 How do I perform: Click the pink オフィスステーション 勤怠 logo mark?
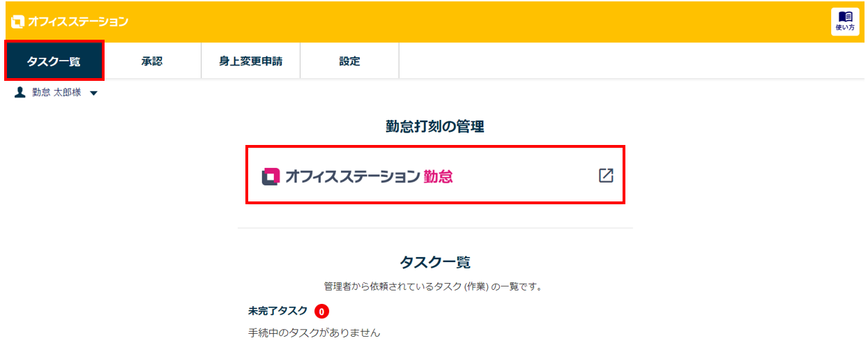coord(271,177)
